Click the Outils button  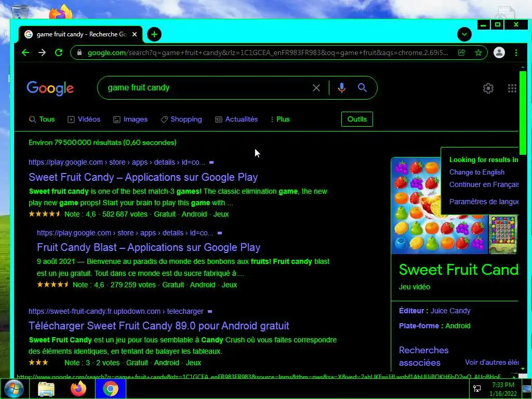tap(357, 119)
